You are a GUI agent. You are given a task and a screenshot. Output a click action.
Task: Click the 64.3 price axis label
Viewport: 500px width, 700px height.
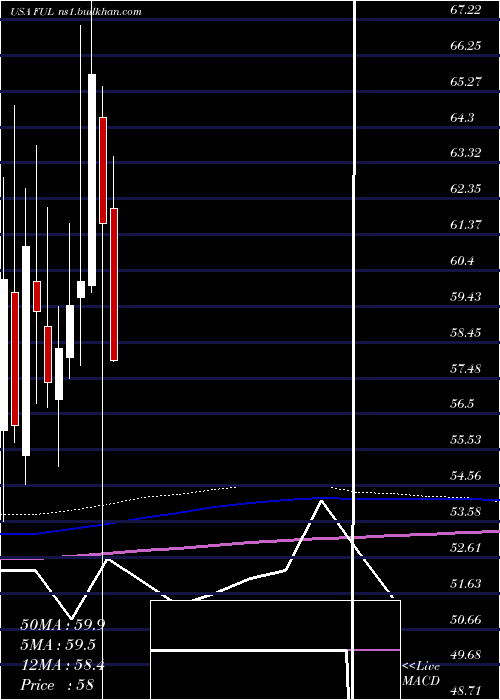click(462, 117)
